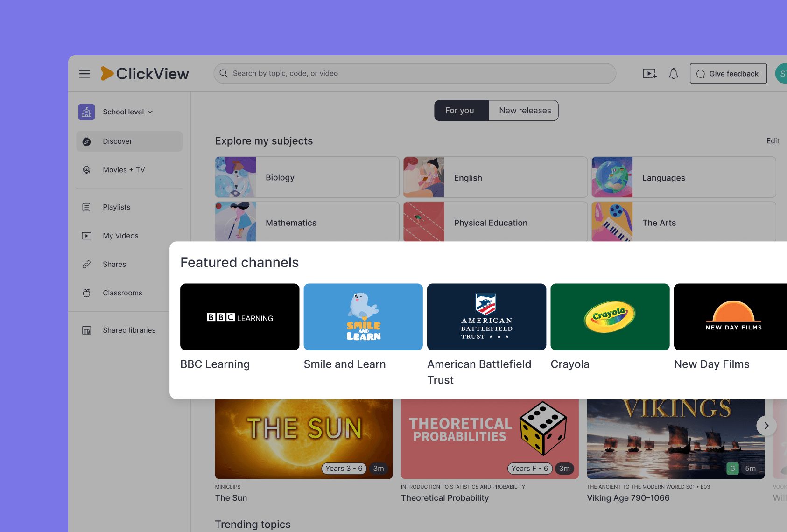Open the New Day Films channel

[731, 317]
